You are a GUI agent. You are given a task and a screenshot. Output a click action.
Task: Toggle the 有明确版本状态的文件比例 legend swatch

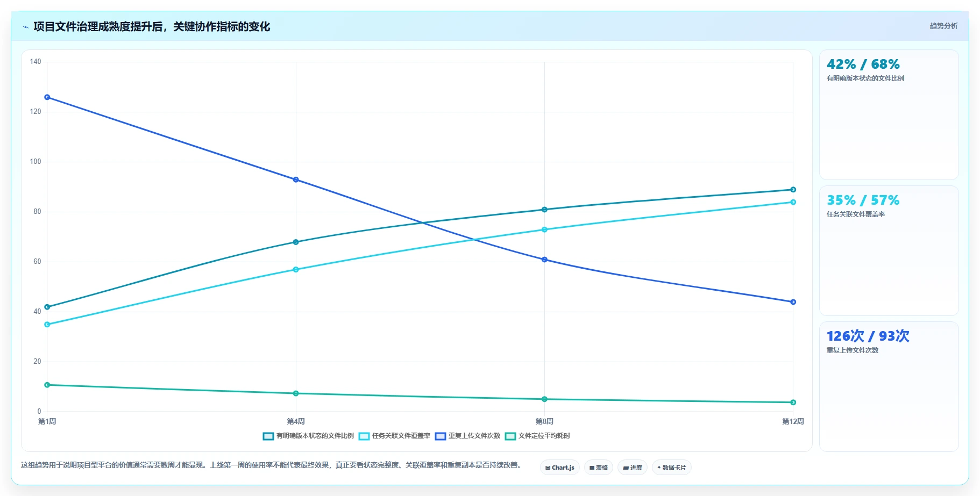point(268,436)
